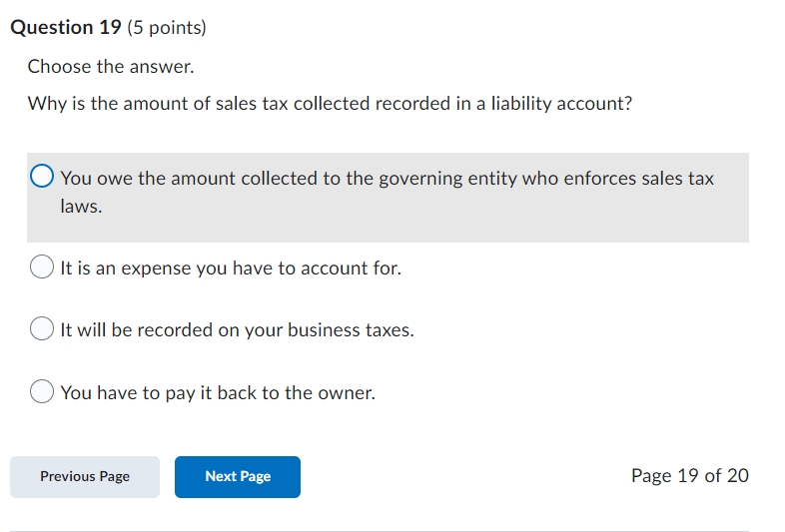This screenshot has width=785, height=532.
Task: Click the word 'laws.' in the first answer
Action: 81,209
